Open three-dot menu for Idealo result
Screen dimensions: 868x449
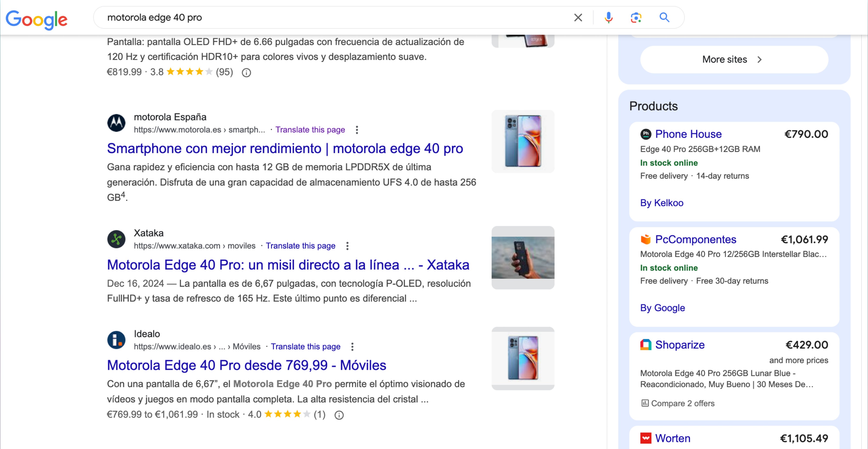(x=352, y=347)
